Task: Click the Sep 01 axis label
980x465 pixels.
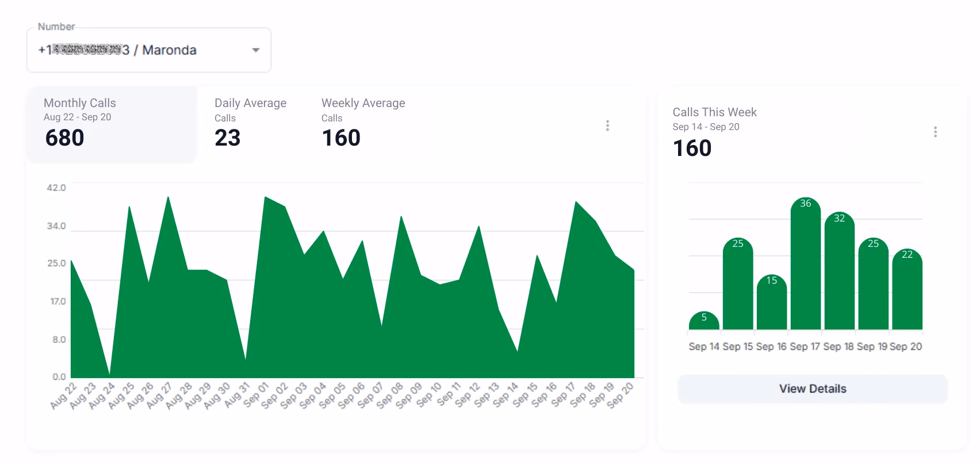Action: (255, 395)
